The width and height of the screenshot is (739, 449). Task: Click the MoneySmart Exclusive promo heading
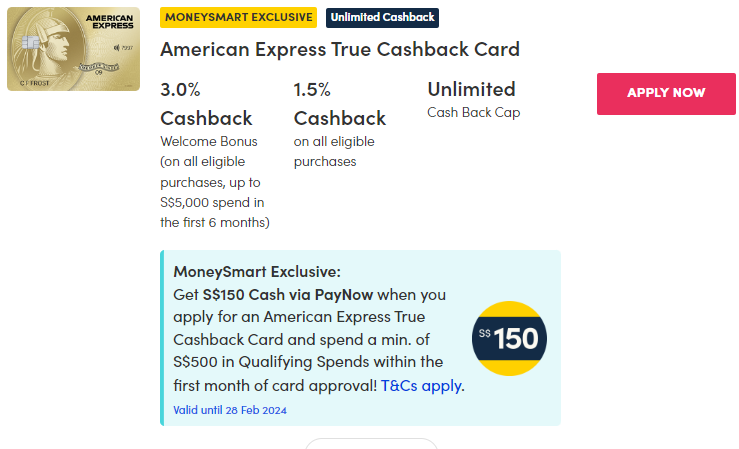[x=257, y=272]
